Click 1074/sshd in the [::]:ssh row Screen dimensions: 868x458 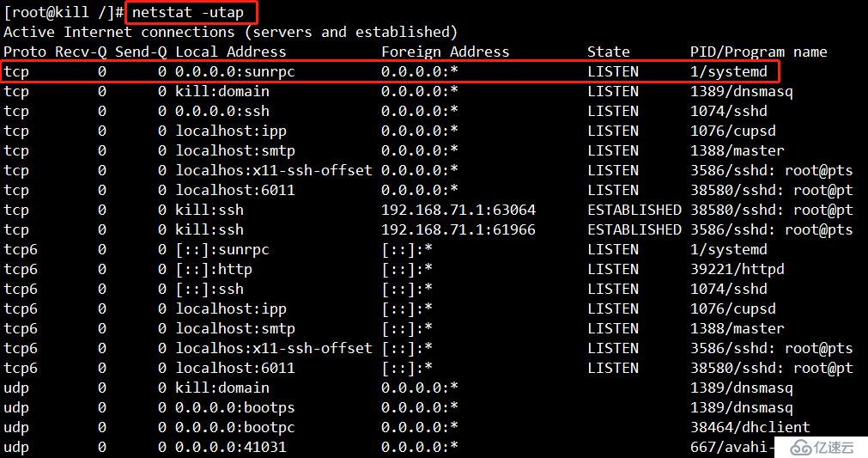pos(729,289)
